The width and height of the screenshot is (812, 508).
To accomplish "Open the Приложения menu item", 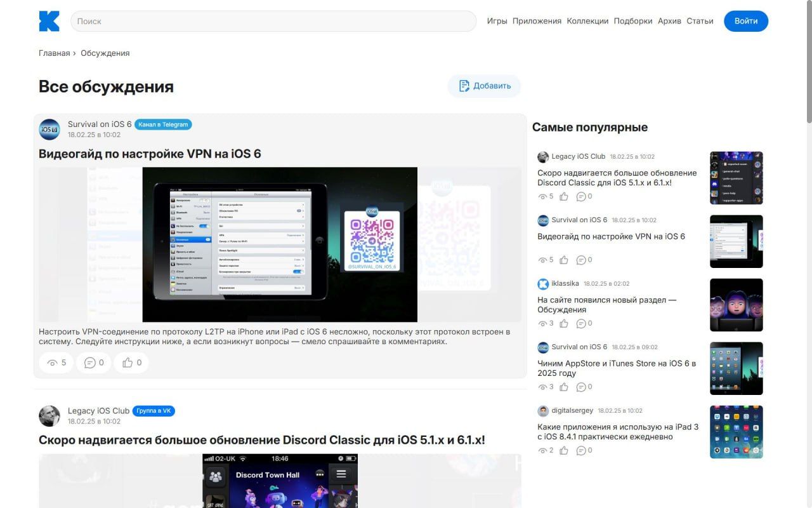I will pyautogui.click(x=537, y=21).
